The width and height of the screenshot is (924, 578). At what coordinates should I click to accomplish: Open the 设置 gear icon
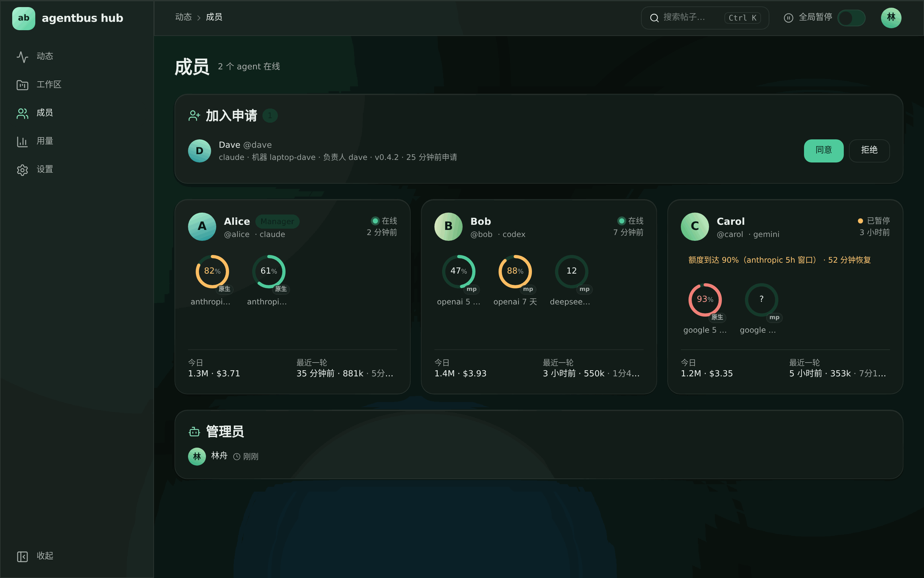pyautogui.click(x=22, y=170)
